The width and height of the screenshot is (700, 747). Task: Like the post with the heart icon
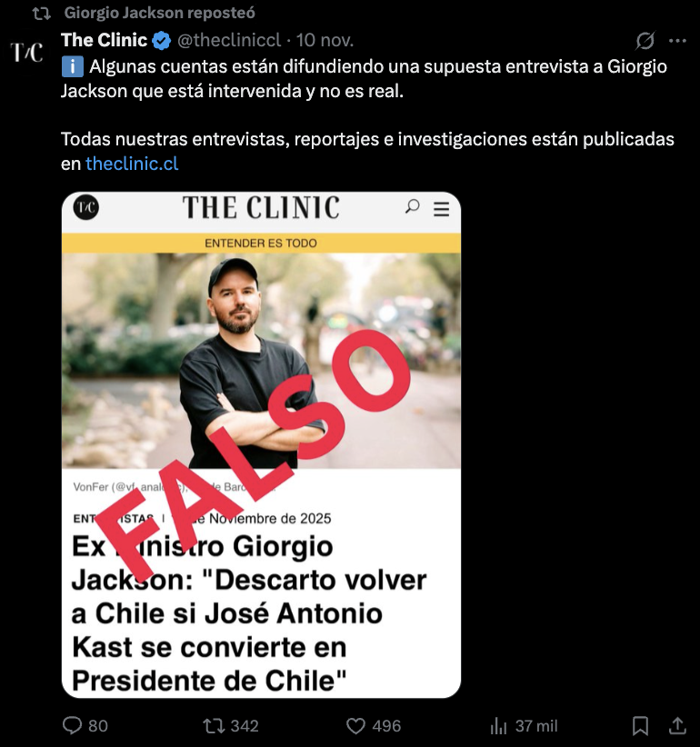355,726
